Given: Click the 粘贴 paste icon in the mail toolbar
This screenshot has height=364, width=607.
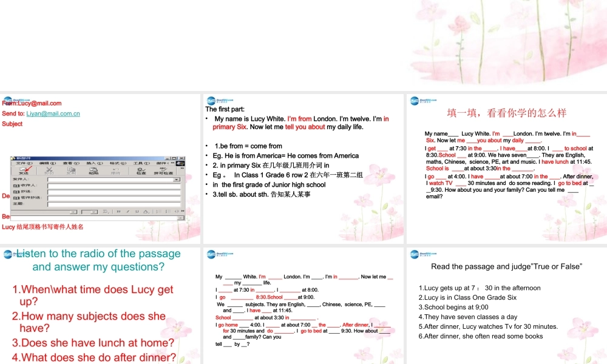Looking at the screenshot, I should click(x=93, y=170).
